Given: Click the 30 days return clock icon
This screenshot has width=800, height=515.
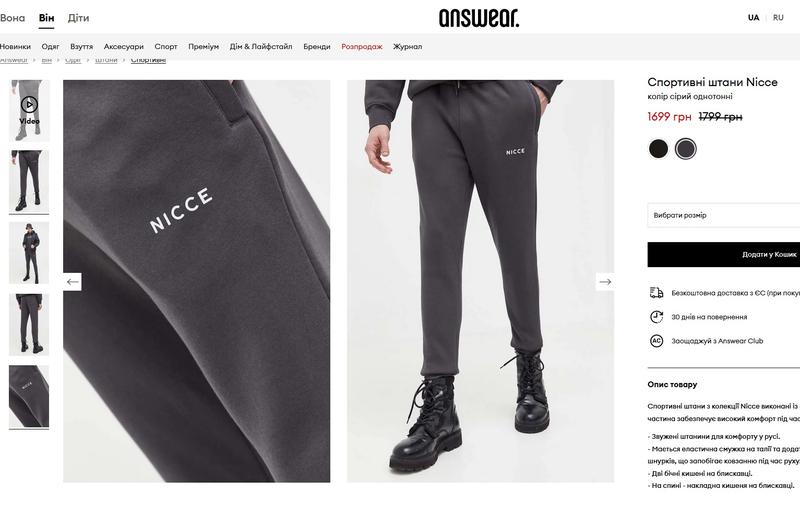Looking at the screenshot, I should click(x=656, y=317).
